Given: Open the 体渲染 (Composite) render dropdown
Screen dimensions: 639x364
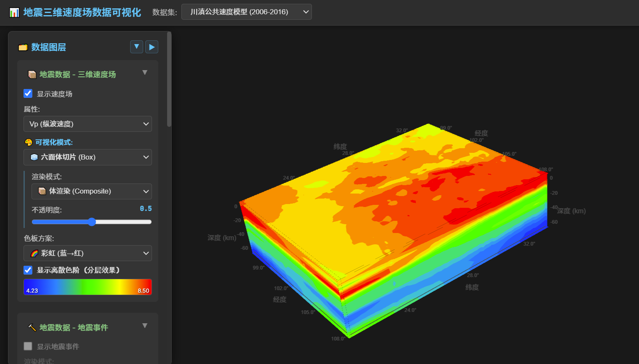Looking at the screenshot, I should coord(92,191).
